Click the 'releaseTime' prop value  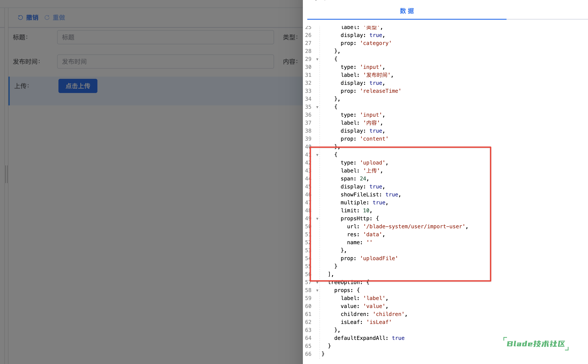pos(380,91)
